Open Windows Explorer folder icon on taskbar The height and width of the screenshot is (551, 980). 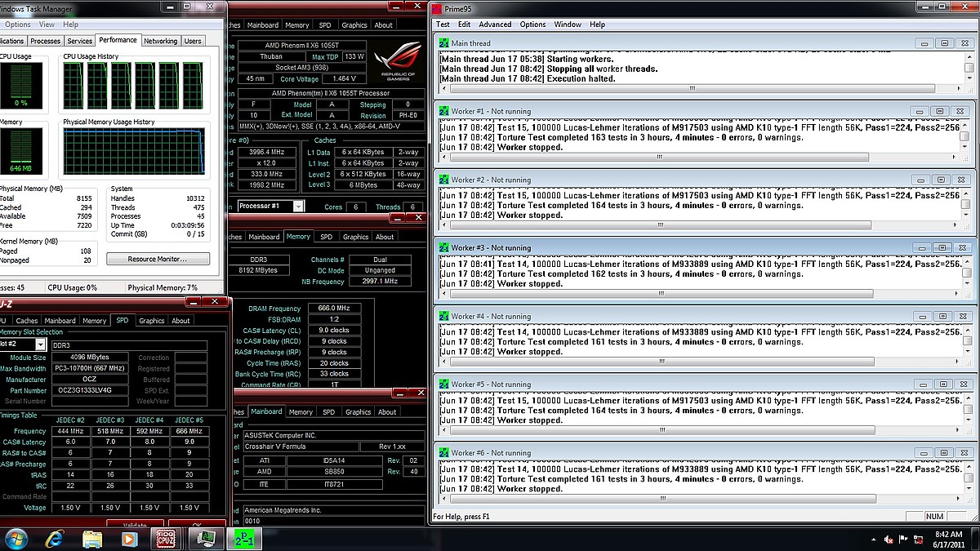coord(91,539)
